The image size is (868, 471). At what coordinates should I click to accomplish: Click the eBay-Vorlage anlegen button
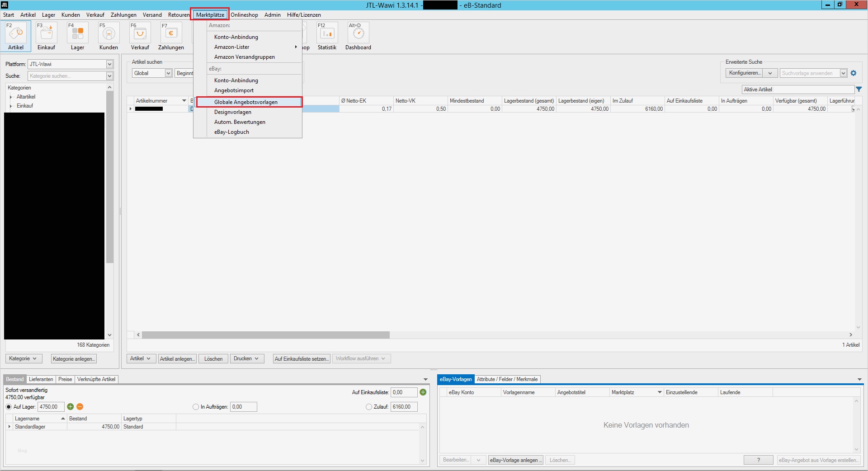[x=516, y=460]
